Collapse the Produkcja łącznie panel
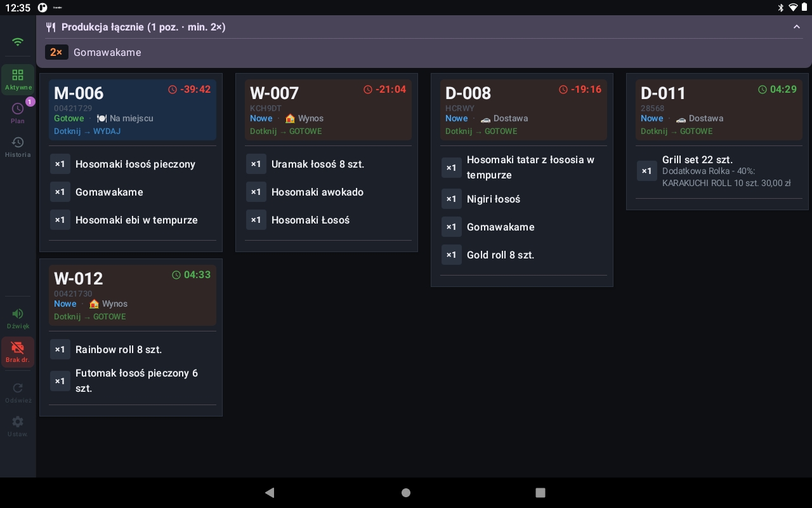812x508 pixels. point(796,27)
